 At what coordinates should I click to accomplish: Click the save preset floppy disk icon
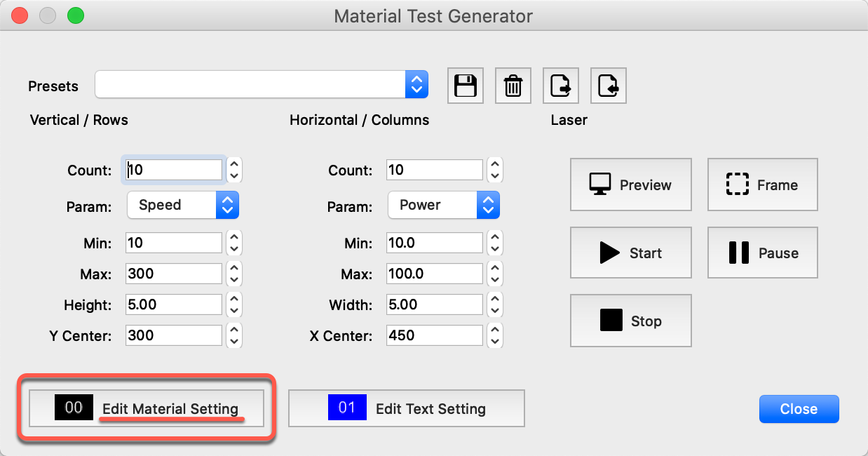coord(466,86)
